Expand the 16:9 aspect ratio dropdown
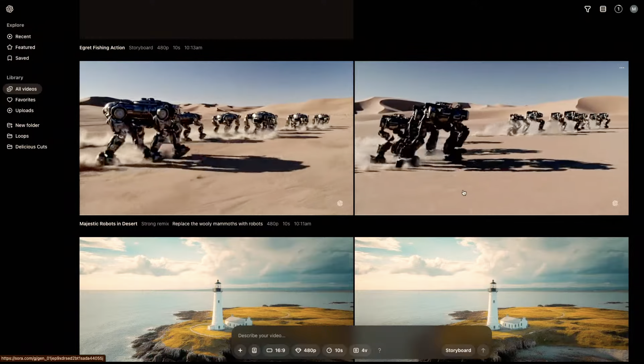Screen dimensions: 644x364 [x=276, y=350]
